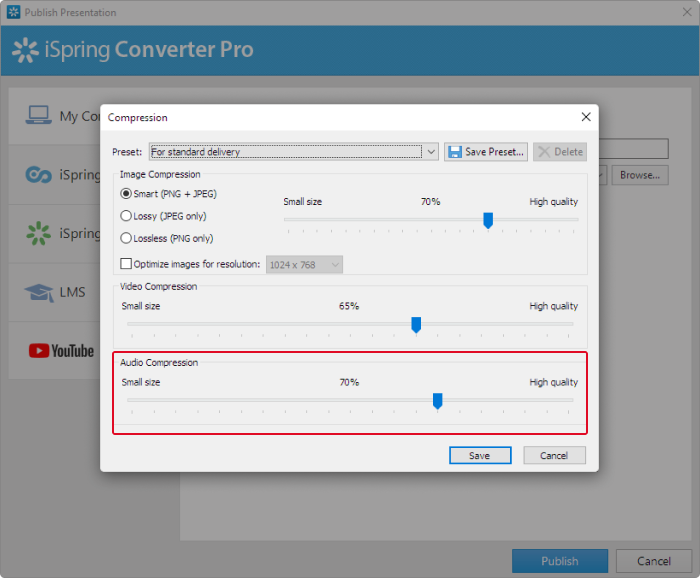Click the 'Video Compression' group label
The image size is (700, 578).
click(158, 286)
